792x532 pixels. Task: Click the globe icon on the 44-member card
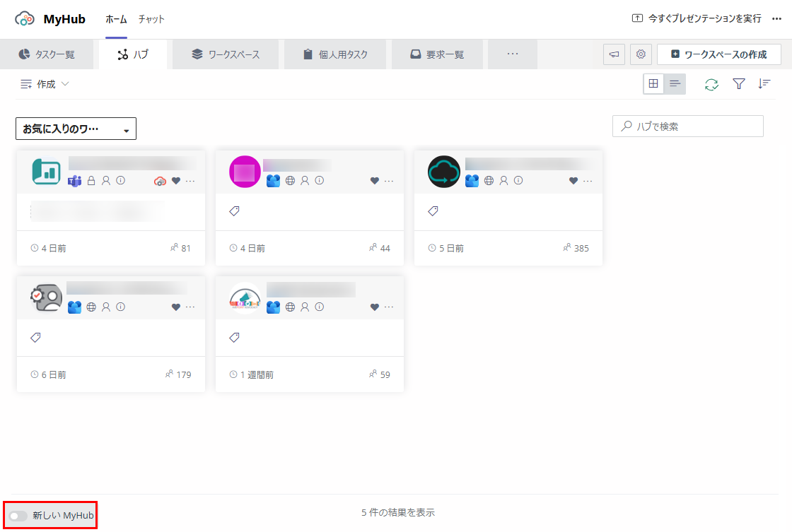[291, 180]
